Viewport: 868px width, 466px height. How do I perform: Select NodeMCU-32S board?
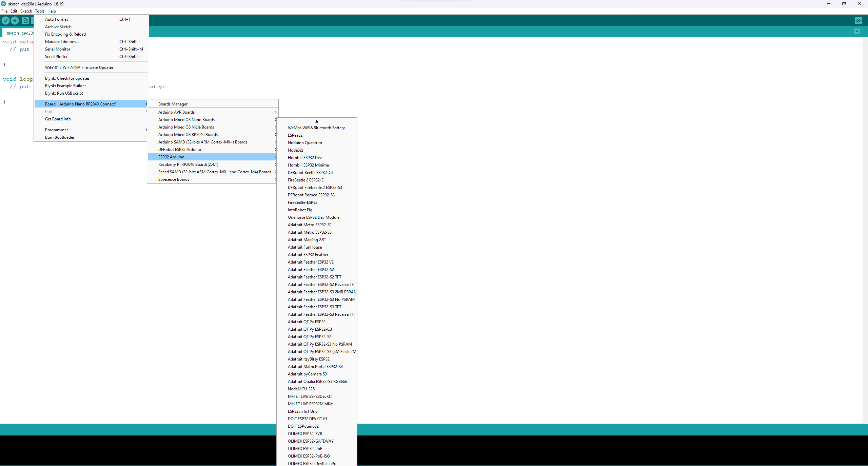[x=301, y=389]
